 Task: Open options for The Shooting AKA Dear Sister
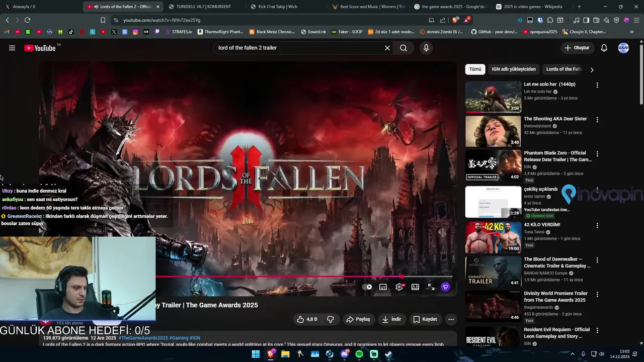597,120
